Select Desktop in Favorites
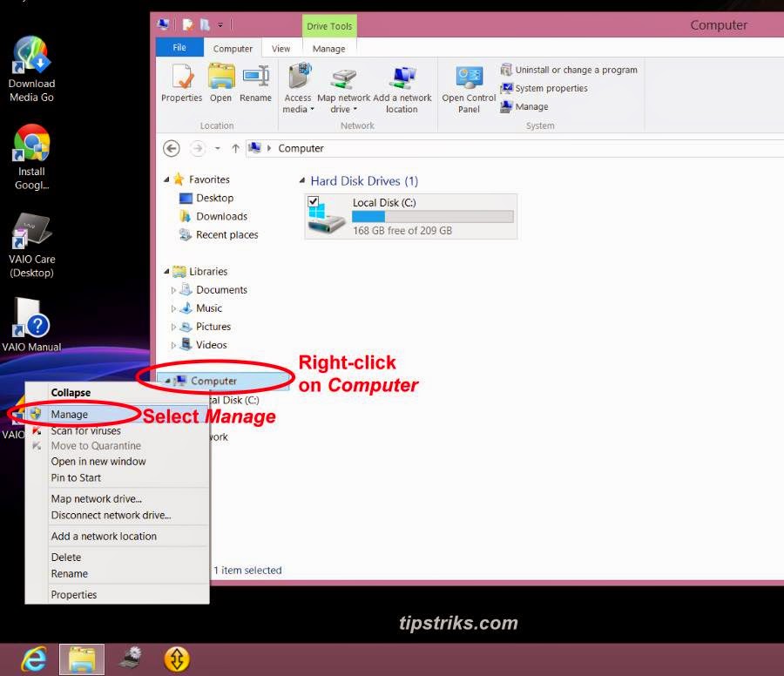Screen dimensions: 784x676 pyautogui.click(x=206, y=198)
